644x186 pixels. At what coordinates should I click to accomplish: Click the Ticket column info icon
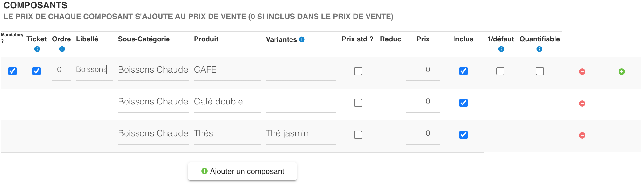coord(37,49)
